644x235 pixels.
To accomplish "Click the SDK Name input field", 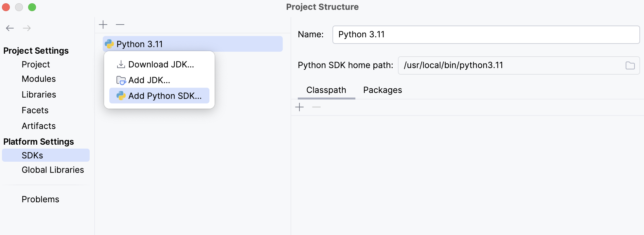I will coord(486,35).
